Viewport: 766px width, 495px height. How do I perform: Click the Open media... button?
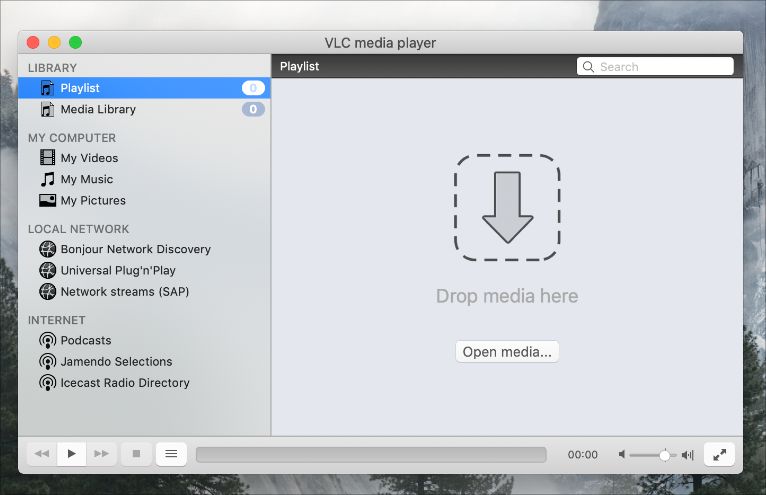pyautogui.click(x=507, y=352)
